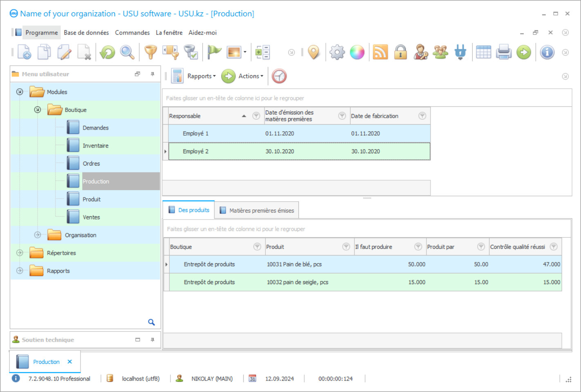The height and width of the screenshot is (392, 581).
Task: Open filter for Date de fabrication column
Action: point(422,116)
